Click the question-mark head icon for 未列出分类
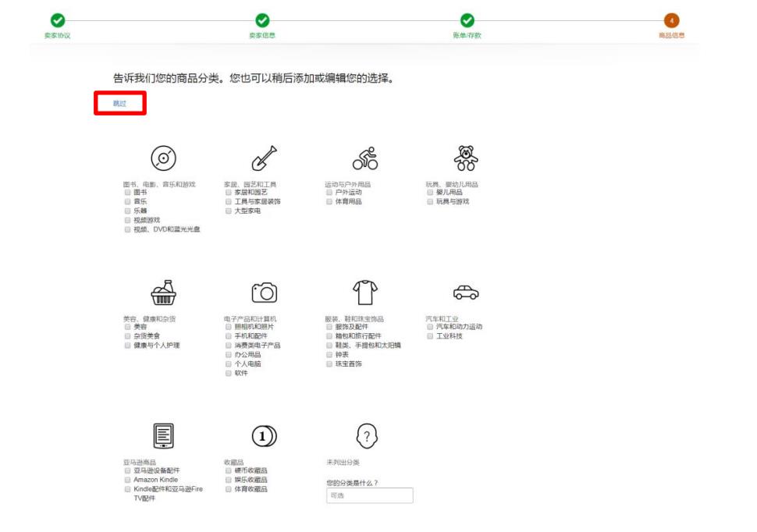The height and width of the screenshot is (532, 757). coord(366,435)
